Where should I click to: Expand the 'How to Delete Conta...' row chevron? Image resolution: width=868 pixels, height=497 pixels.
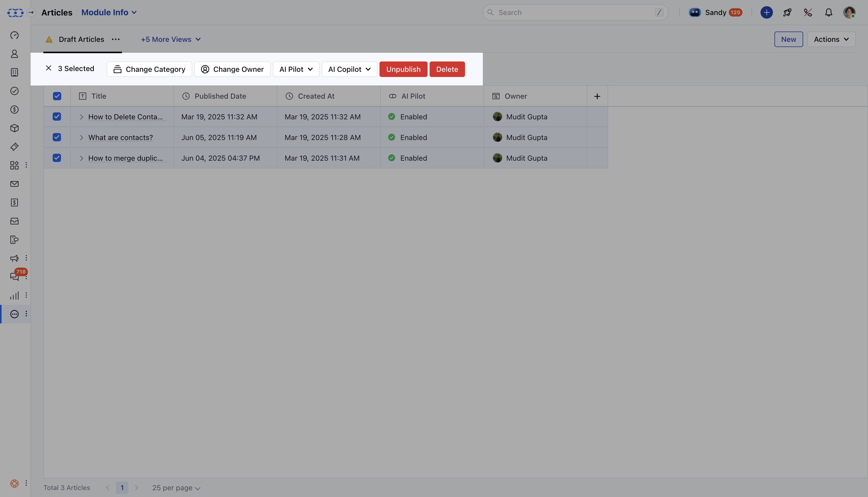coord(81,117)
